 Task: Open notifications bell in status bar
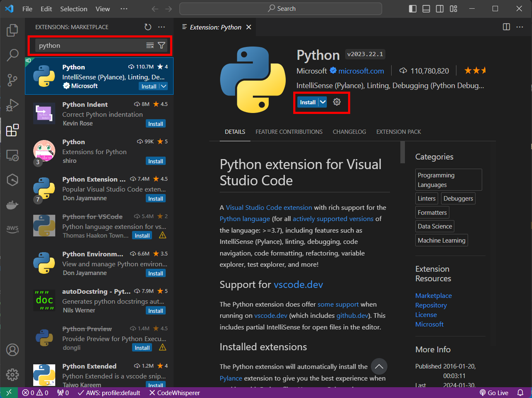pyautogui.click(x=520, y=393)
